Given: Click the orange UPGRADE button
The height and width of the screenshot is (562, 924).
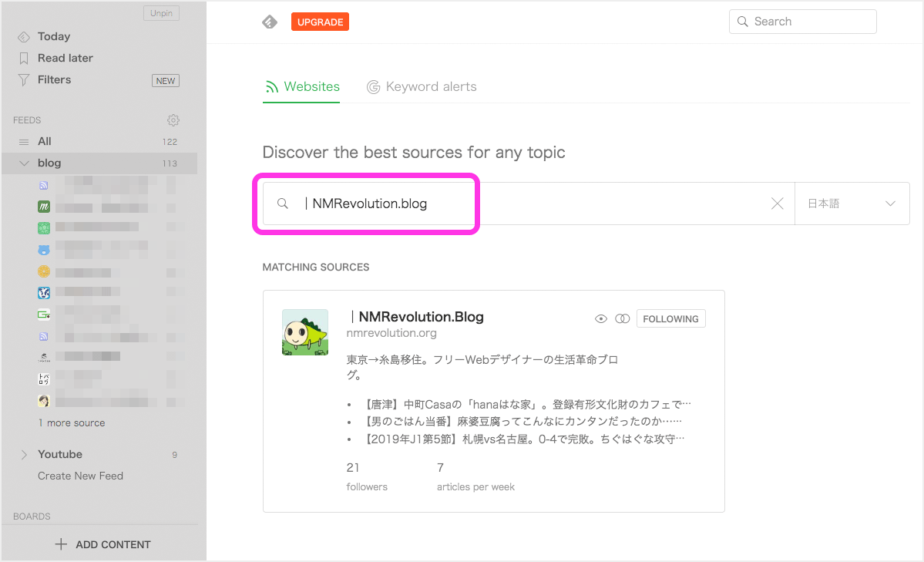Looking at the screenshot, I should tap(320, 22).
